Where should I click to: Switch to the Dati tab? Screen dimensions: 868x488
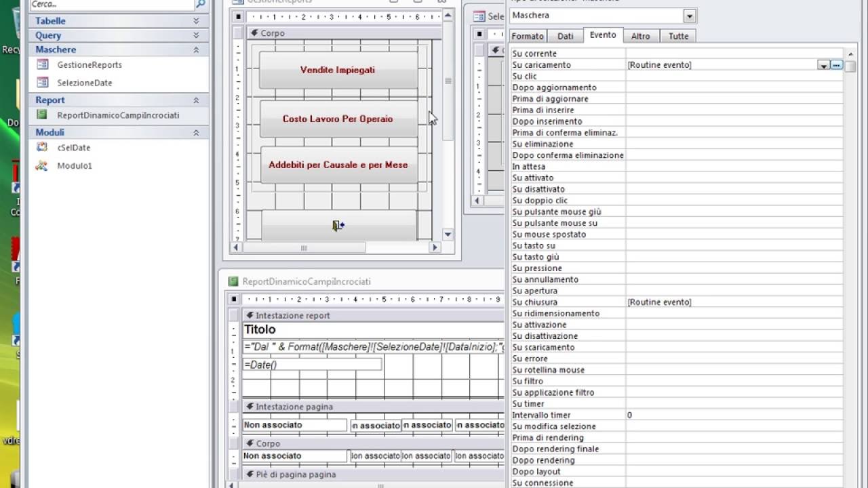tap(566, 37)
